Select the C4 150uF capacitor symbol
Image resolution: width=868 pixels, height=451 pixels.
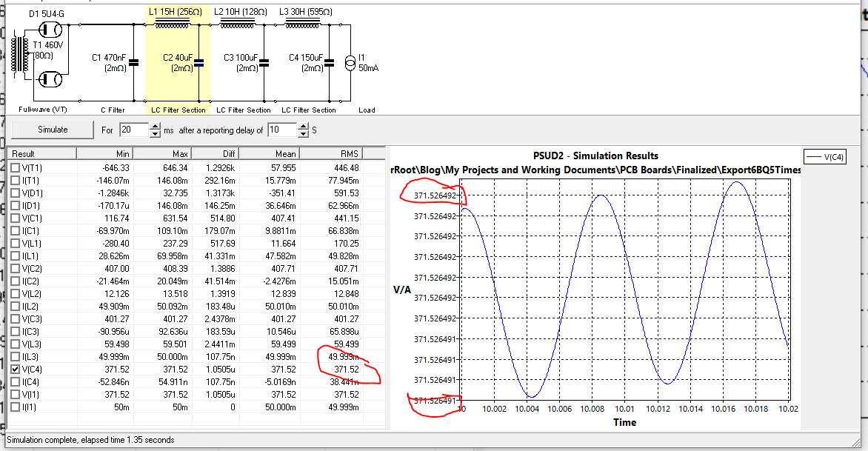tap(330, 62)
